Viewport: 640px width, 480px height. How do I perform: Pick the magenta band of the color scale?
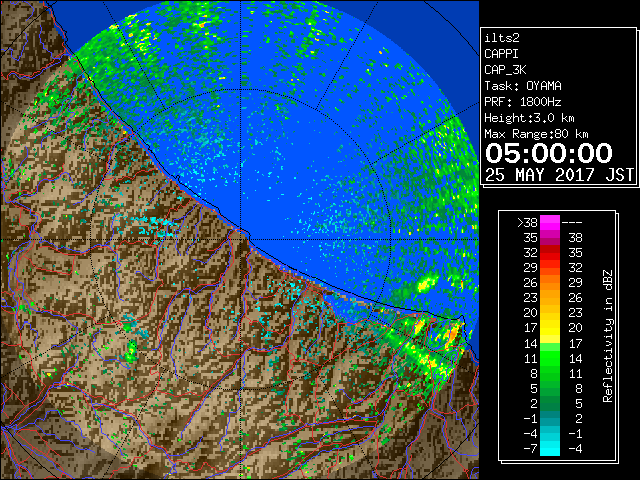550,223
